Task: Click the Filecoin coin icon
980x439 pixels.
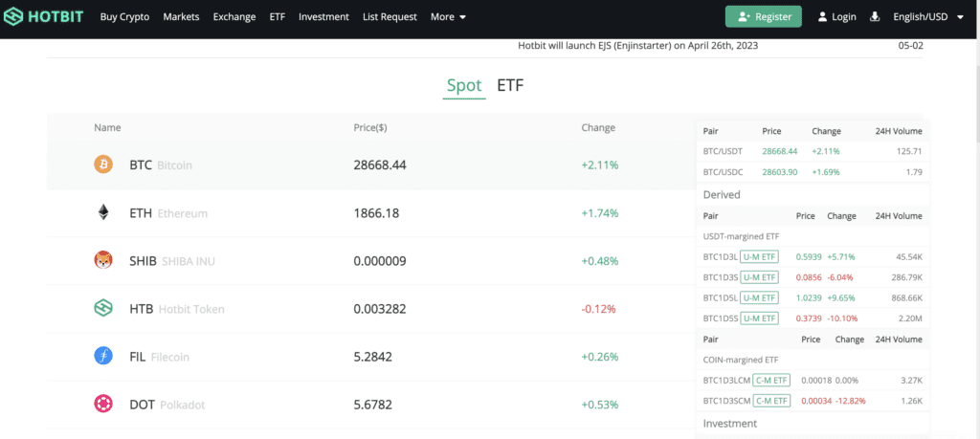Action: [x=103, y=357]
